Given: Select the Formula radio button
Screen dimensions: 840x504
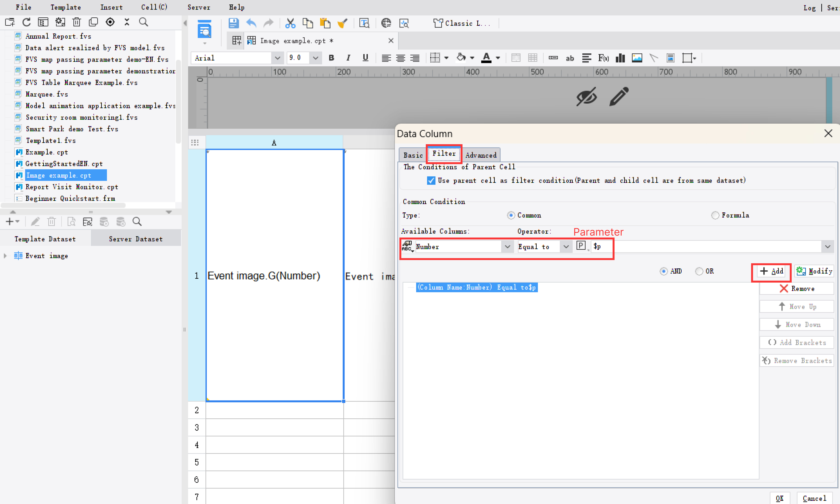Looking at the screenshot, I should click(716, 215).
